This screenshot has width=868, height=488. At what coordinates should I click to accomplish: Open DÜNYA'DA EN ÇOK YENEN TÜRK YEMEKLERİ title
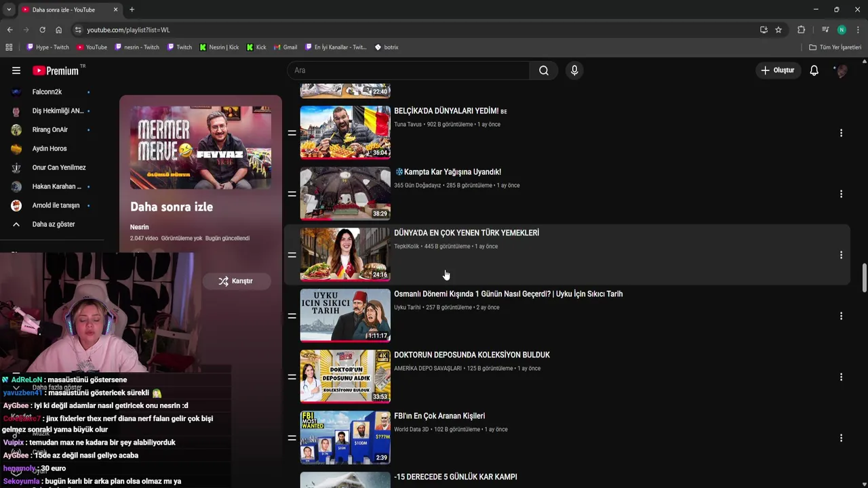click(467, 233)
